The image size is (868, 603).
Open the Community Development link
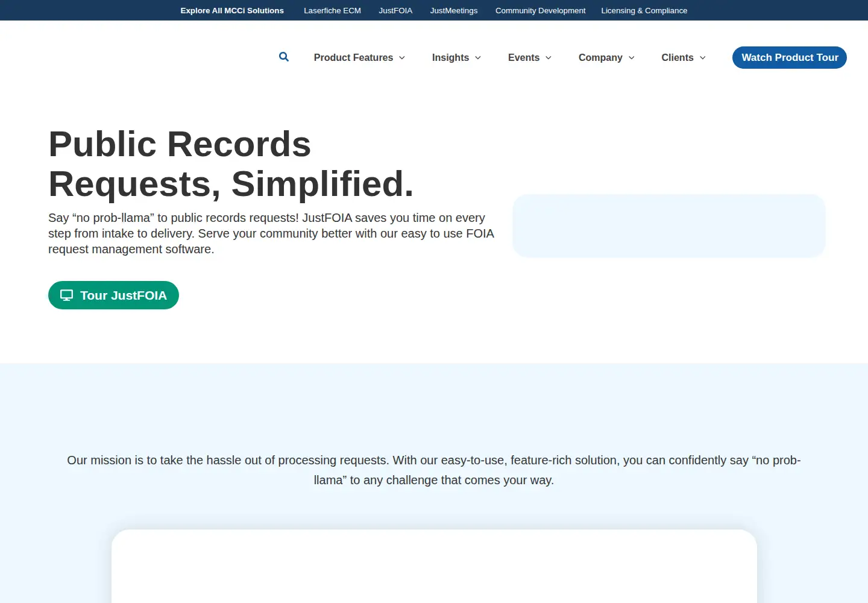(541, 10)
